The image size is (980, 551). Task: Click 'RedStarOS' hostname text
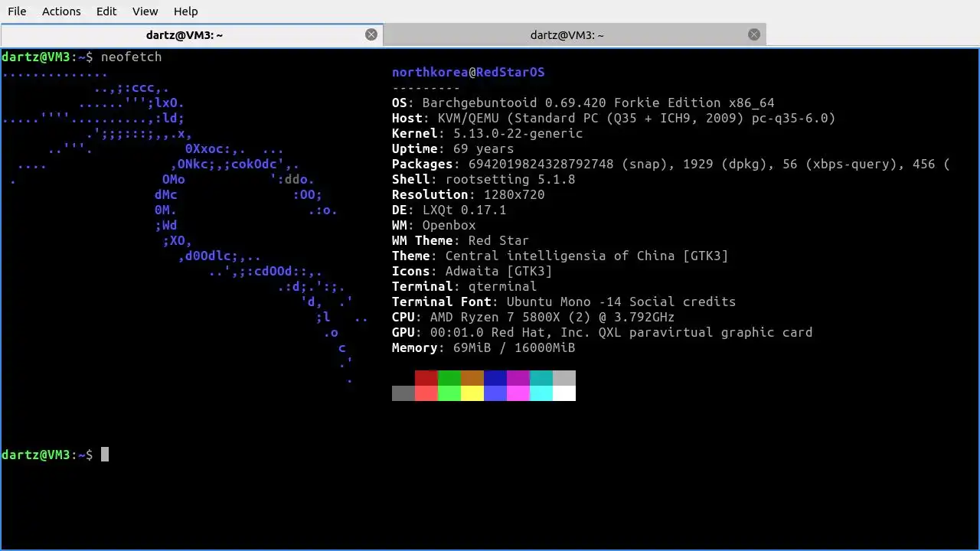pos(510,72)
